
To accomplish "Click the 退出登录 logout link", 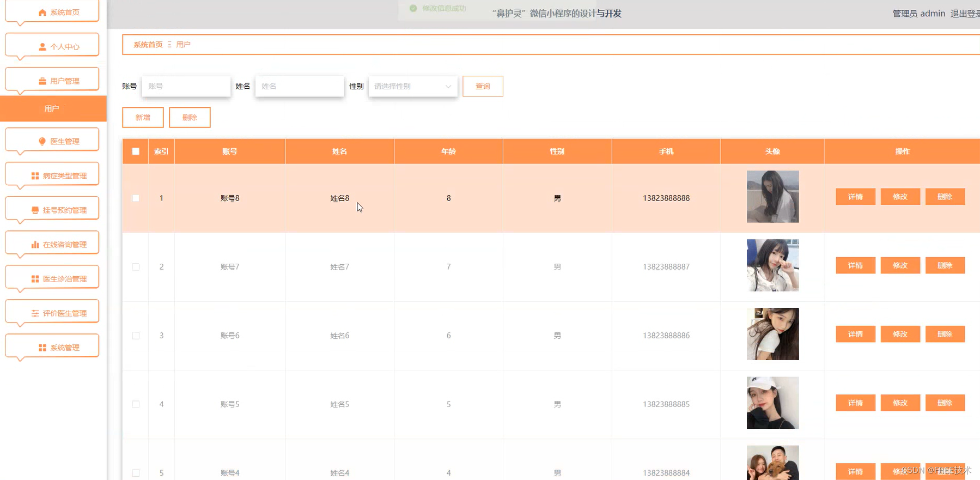I will point(965,14).
